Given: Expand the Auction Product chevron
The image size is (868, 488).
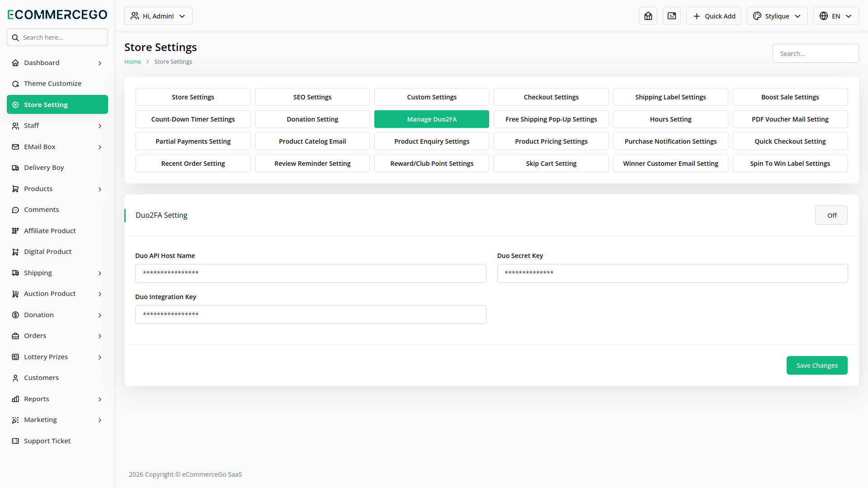Looking at the screenshot, I should click(x=100, y=294).
